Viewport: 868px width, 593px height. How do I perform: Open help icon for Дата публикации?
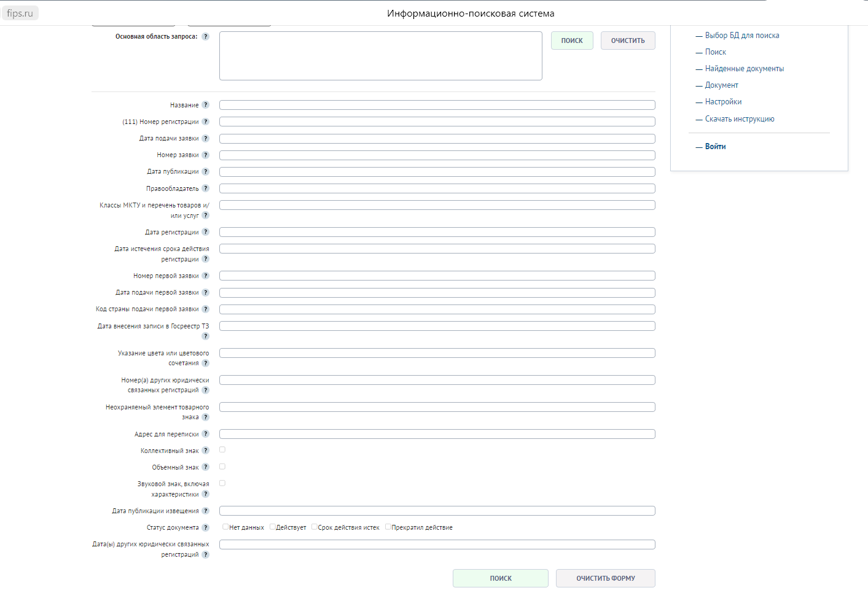[x=205, y=171]
